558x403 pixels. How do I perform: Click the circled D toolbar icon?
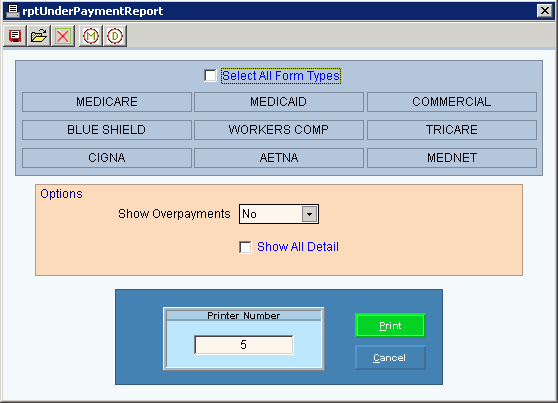[115, 36]
